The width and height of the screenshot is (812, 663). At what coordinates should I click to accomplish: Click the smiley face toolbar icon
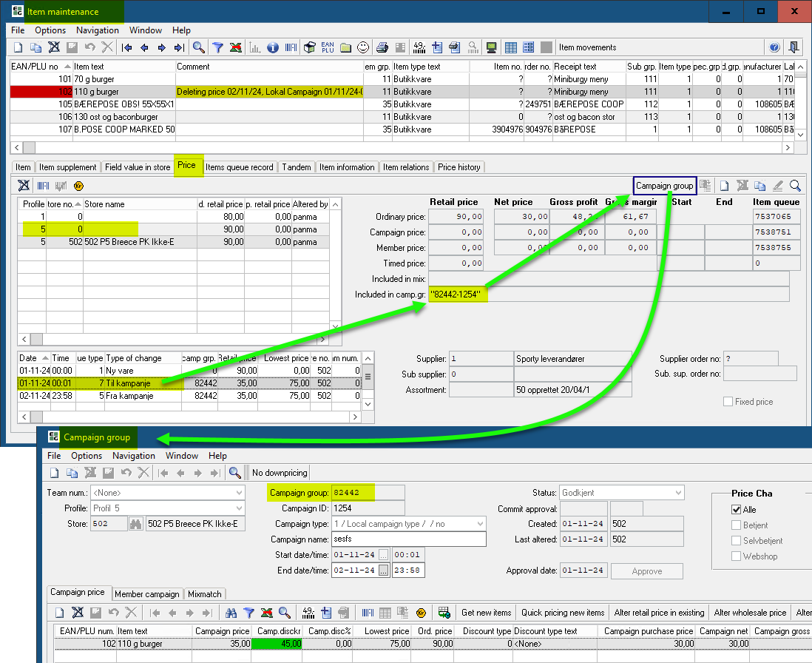(x=363, y=47)
